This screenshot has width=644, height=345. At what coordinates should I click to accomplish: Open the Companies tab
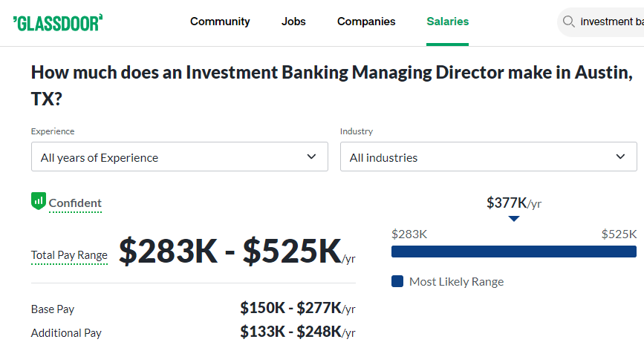click(366, 22)
